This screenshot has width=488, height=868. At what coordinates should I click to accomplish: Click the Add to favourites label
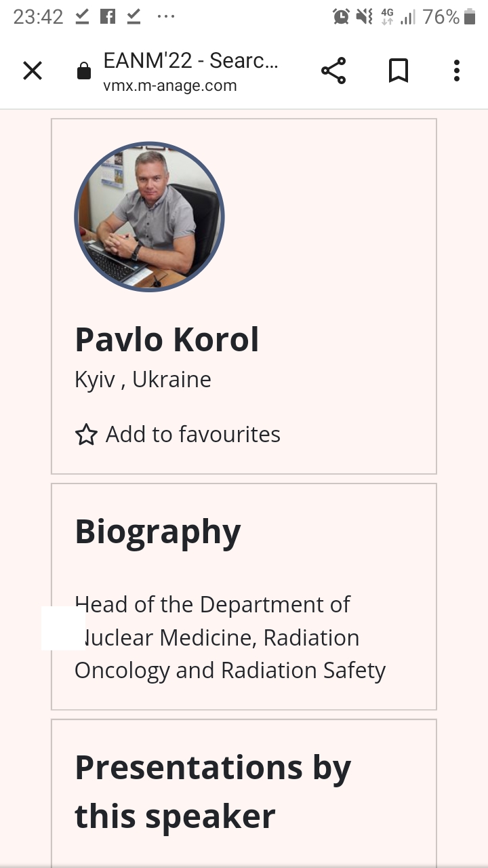193,434
